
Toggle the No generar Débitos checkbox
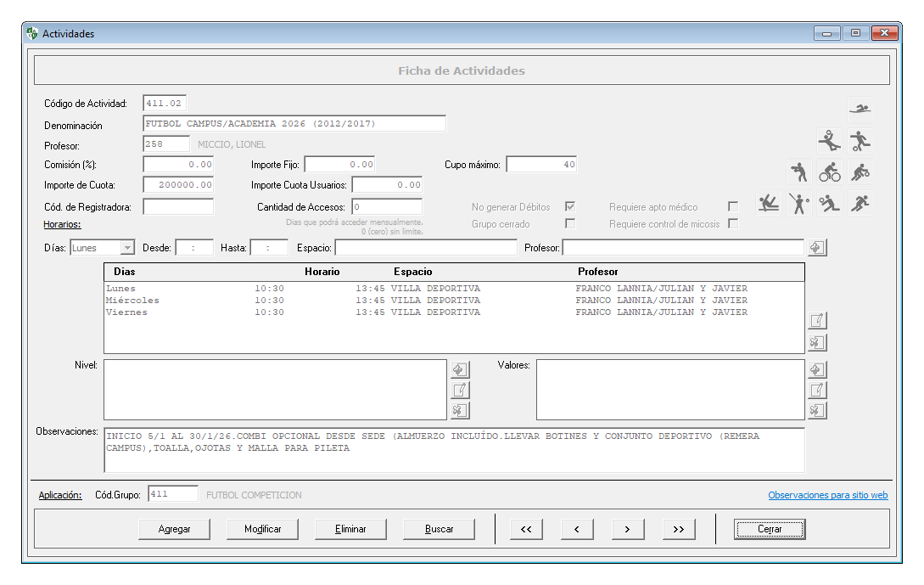570,206
